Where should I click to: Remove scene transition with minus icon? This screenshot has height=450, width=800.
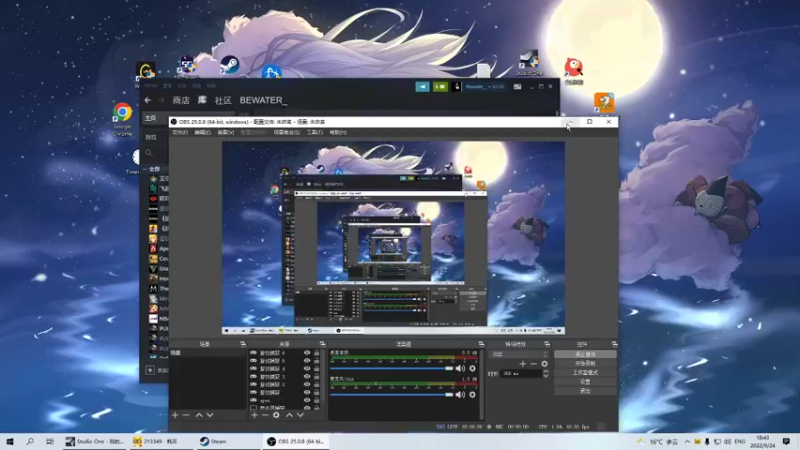coord(533,364)
